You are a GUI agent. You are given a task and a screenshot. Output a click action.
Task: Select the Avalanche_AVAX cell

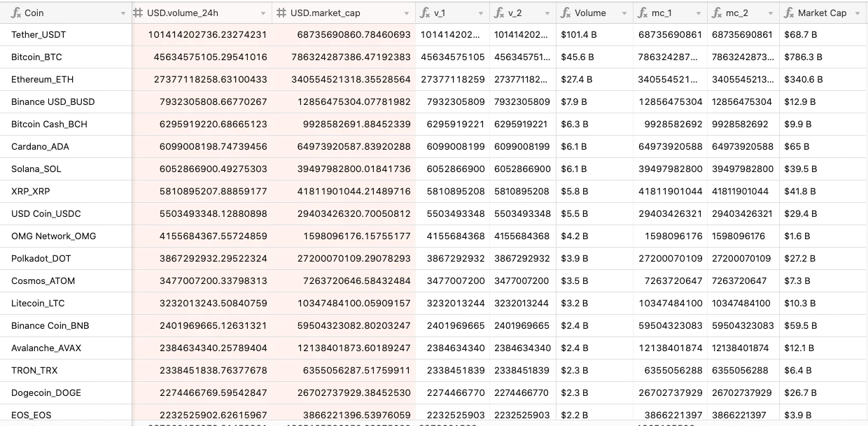pos(66,348)
